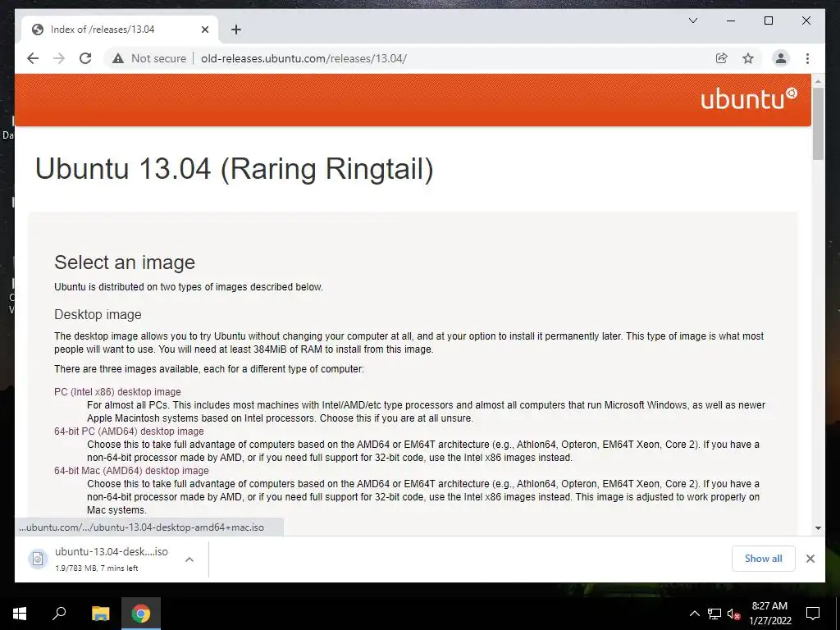Click the address bar URL

tap(304, 58)
